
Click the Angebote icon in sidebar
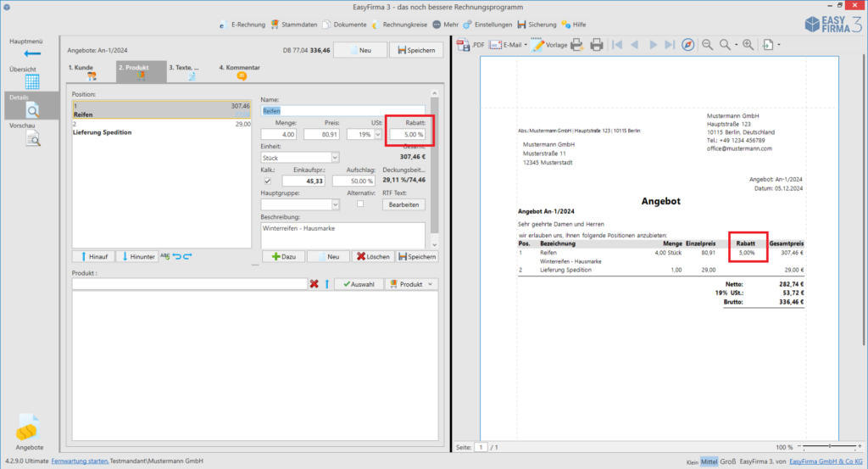28,427
